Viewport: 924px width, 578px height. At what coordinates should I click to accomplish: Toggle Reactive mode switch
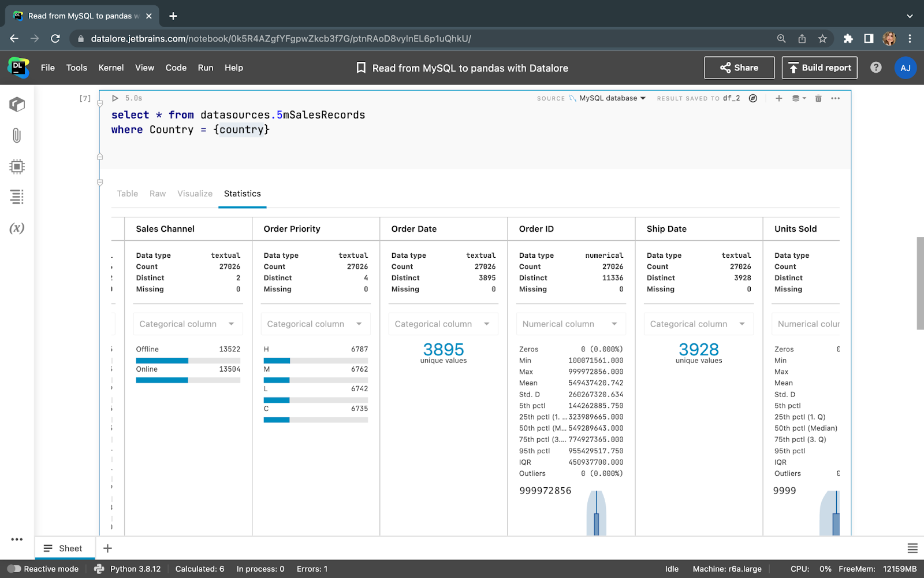click(14, 569)
